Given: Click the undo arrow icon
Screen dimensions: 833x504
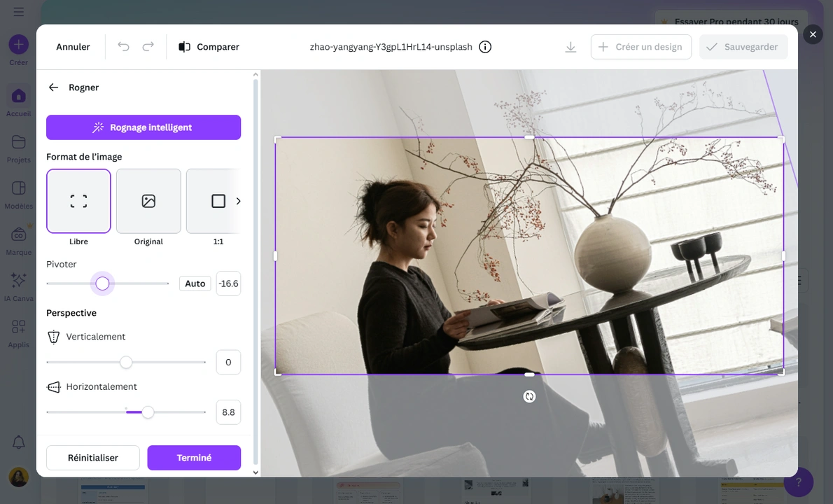Looking at the screenshot, I should (x=123, y=46).
